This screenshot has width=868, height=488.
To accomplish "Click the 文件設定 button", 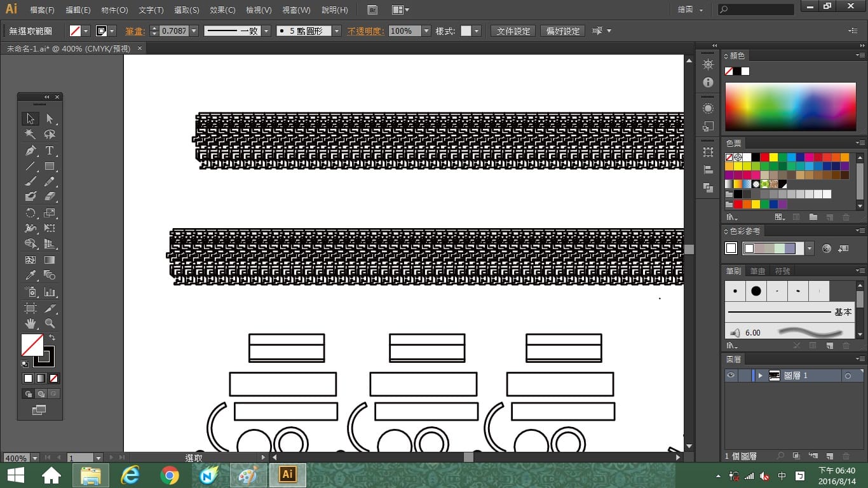I will pyautogui.click(x=513, y=30).
